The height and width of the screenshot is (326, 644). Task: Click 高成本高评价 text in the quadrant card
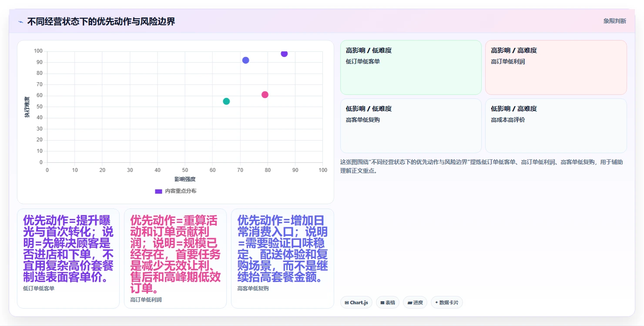click(x=508, y=120)
